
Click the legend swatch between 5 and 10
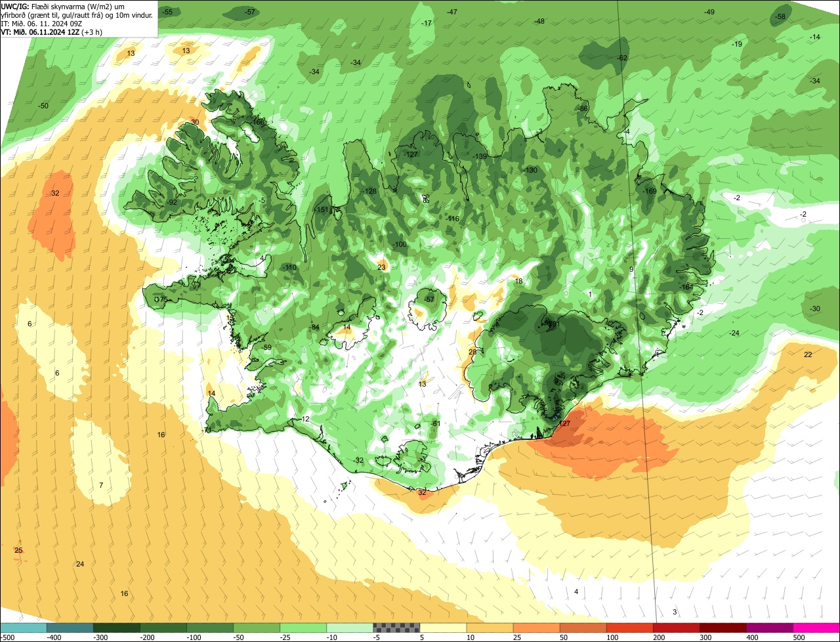tap(443, 628)
